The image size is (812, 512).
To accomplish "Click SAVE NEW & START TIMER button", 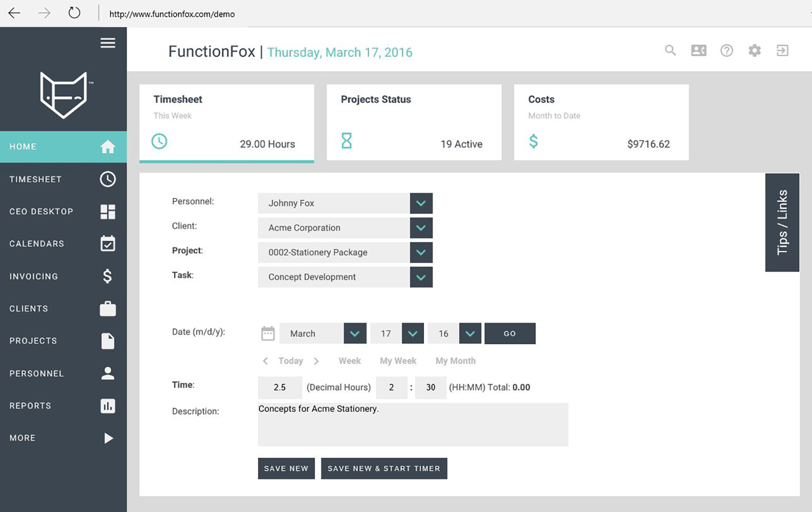I will tap(384, 469).
